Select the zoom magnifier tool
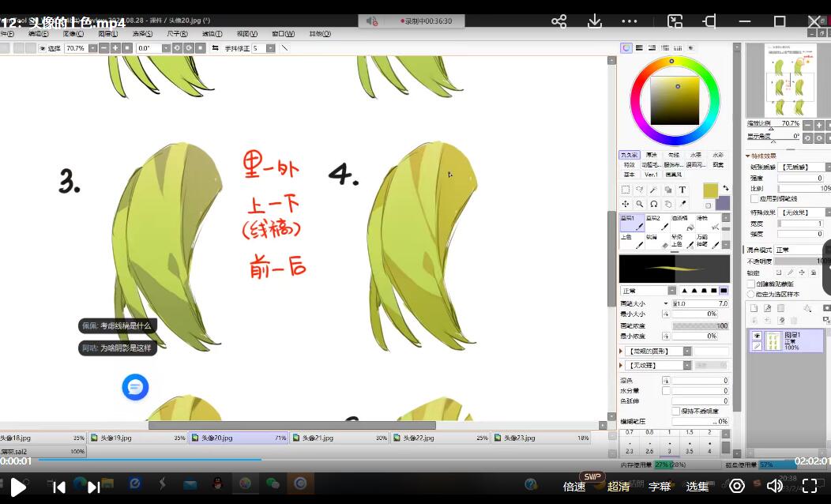 click(x=640, y=204)
